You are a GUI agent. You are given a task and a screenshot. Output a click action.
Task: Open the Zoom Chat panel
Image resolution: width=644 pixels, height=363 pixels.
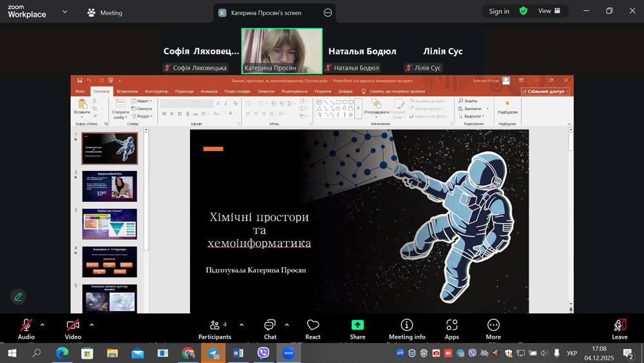coord(270,329)
